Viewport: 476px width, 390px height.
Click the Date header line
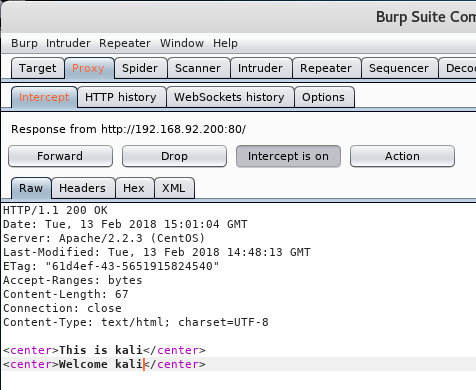click(125, 224)
